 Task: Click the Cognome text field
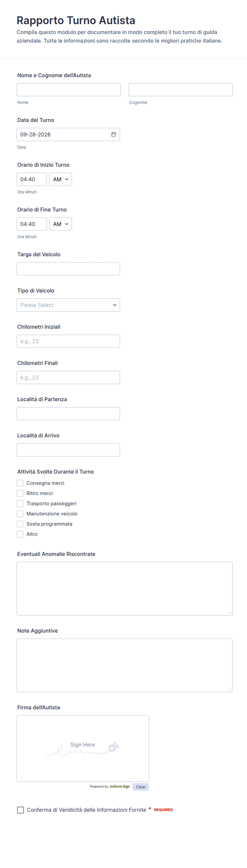pos(181,90)
